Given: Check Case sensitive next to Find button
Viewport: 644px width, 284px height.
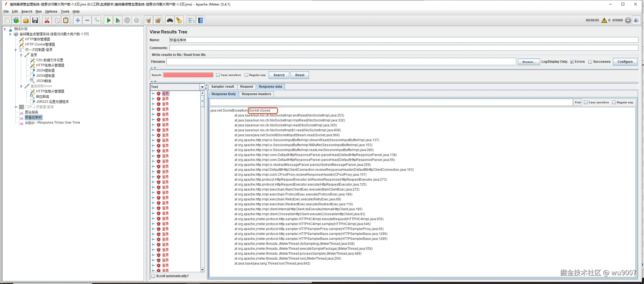Looking at the screenshot, I should (586, 103).
